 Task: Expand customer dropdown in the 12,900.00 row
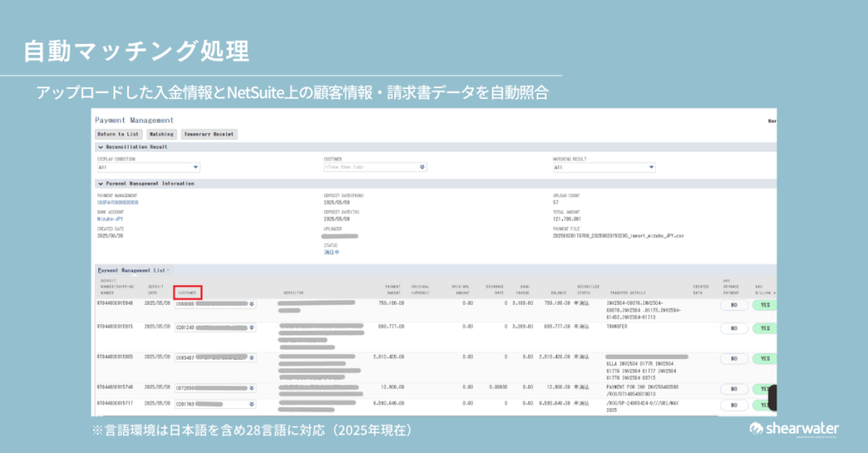pyautogui.click(x=252, y=389)
